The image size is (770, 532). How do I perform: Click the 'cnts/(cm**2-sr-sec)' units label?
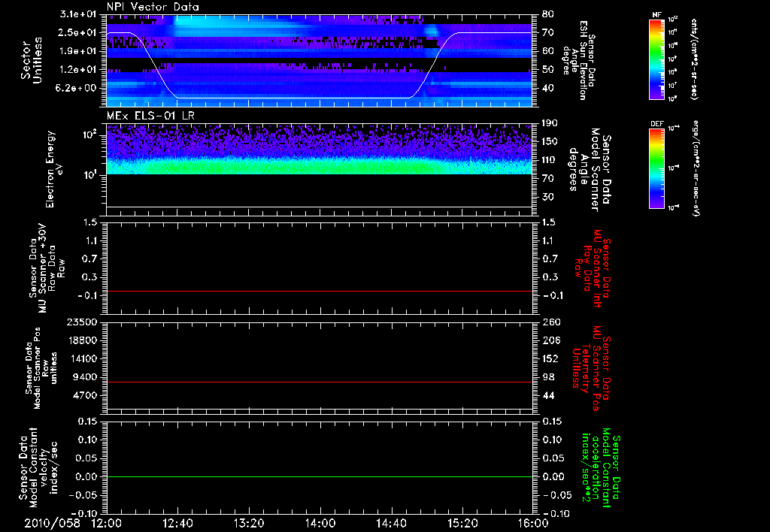click(x=694, y=59)
